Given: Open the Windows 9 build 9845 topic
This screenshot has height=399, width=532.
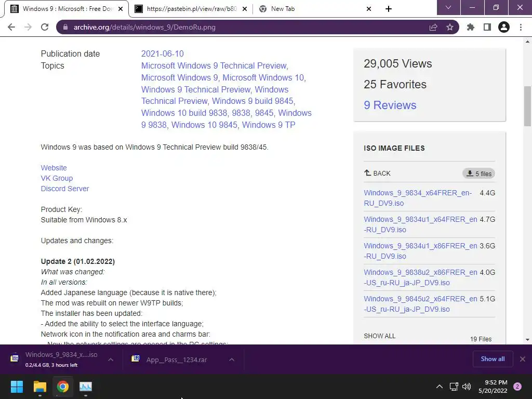Looking at the screenshot, I should pyautogui.click(x=254, y=101).
